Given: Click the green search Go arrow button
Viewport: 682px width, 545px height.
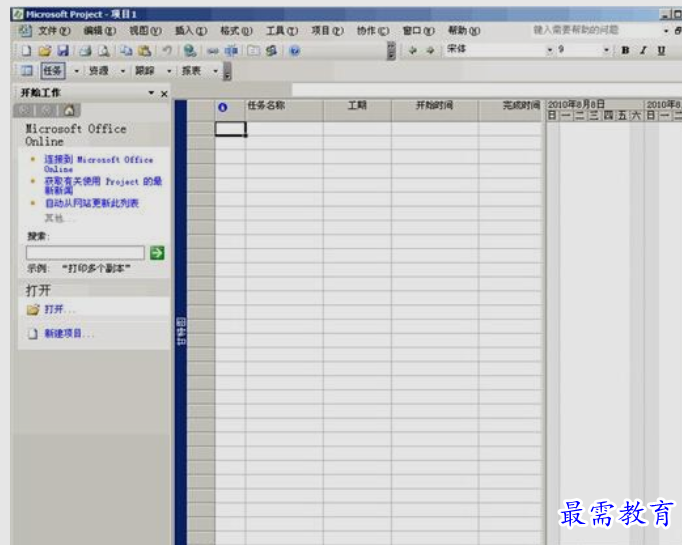Looking at the screenshot, I should click(x=157, y=253).
